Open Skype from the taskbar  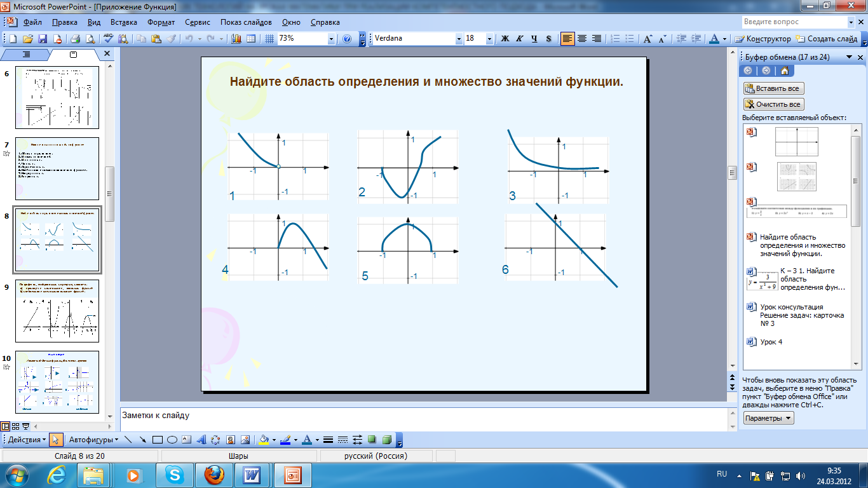click(173, 475)
